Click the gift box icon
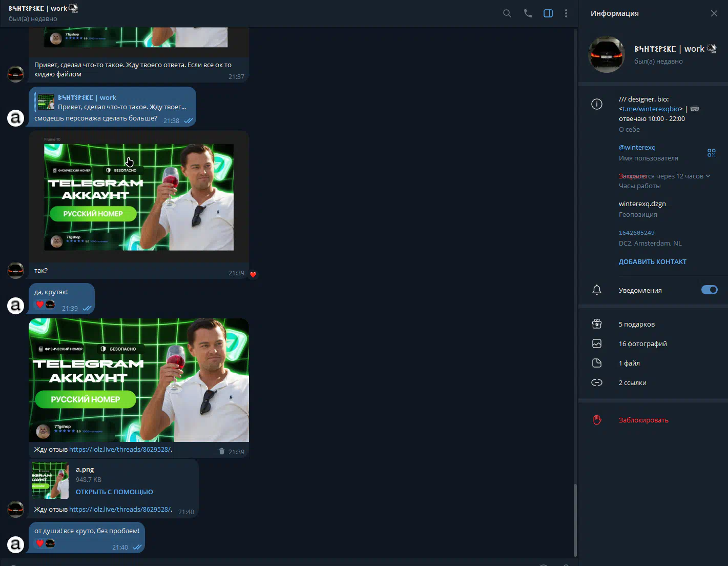This screenshot has height=566, width=728. click(x=597, y=324)
